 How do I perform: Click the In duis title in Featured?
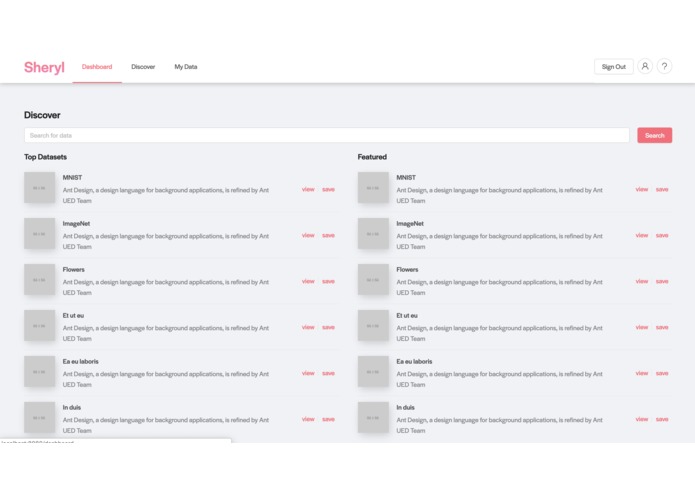406,408
